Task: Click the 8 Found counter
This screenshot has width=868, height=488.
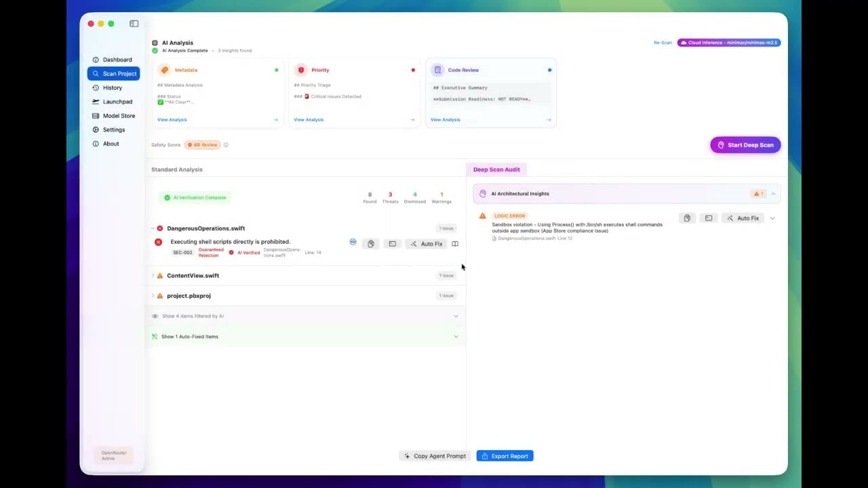Action: tap(370, 197)
